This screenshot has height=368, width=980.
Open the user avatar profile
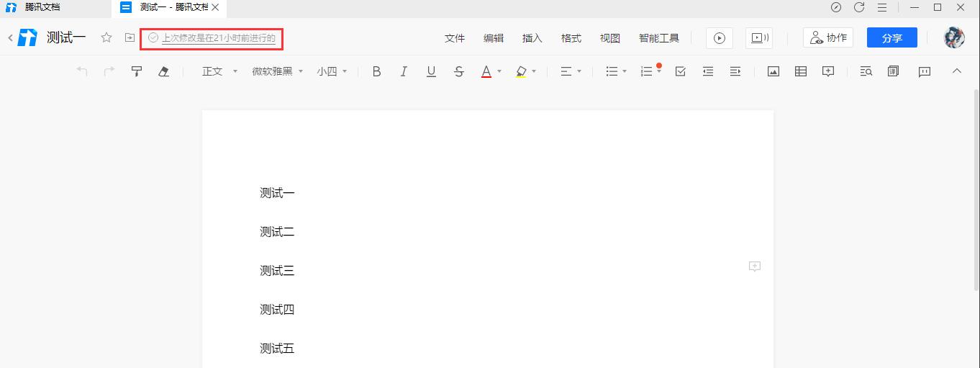[954, 38]
